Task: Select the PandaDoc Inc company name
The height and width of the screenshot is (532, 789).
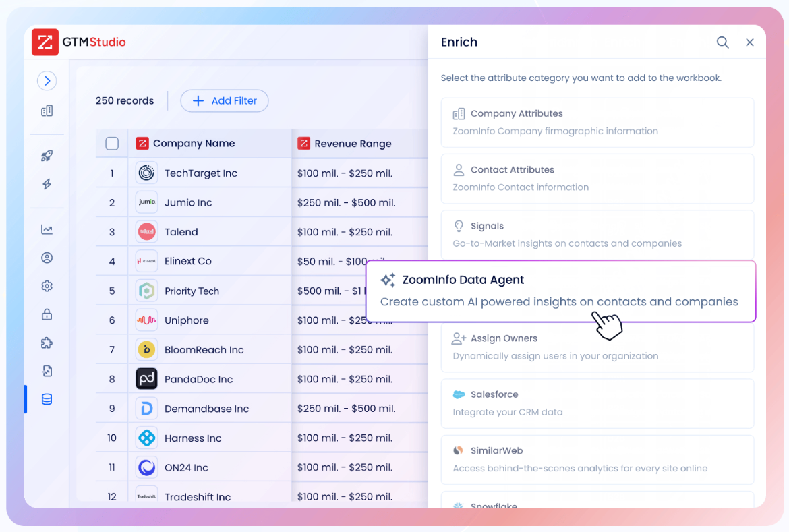Action: pyautogui.click(x=198, y=379)
